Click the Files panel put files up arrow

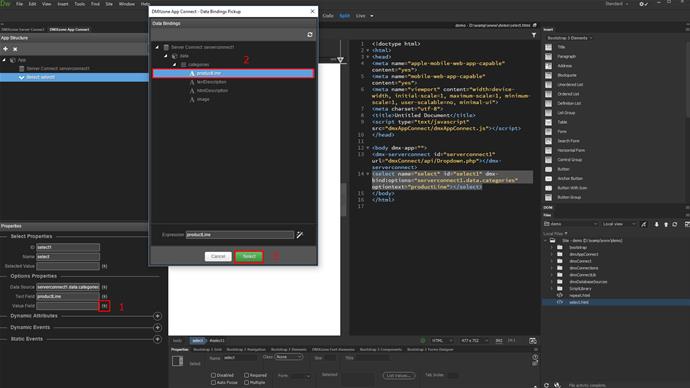coord(666,224)
